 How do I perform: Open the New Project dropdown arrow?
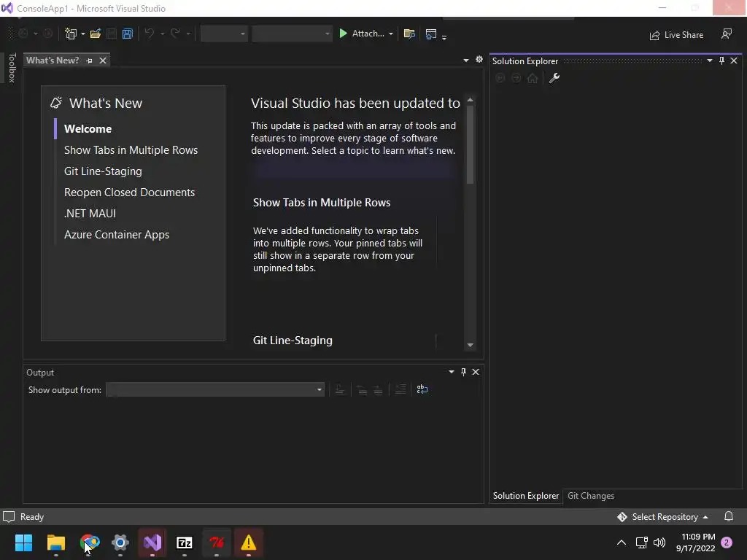(x=83, y=34)
